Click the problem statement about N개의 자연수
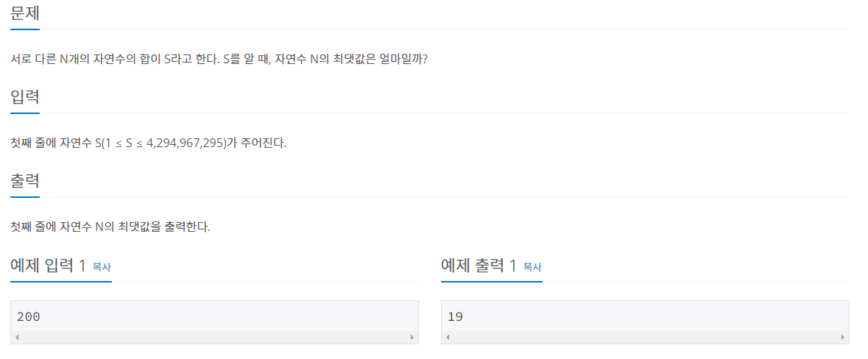The image size is (868, 359). pos(219,59)
